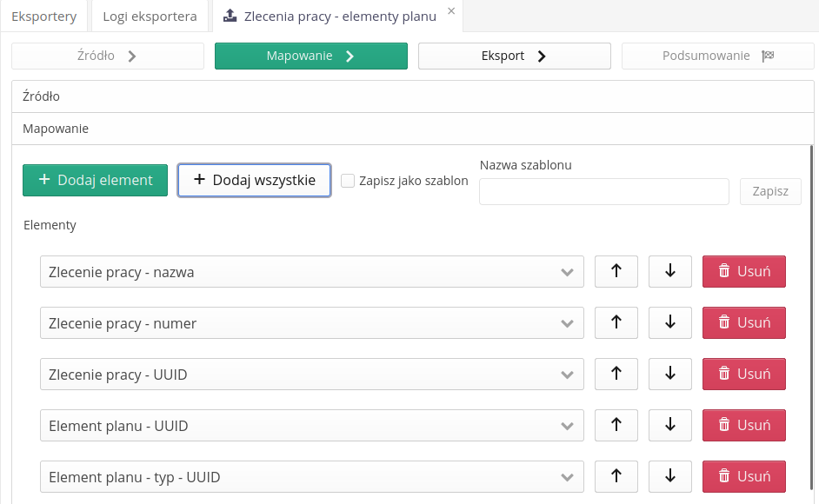Delete the 'Zlecenie pracy - nazwa' element
Image resolution: width=819 pixels, height=504 pixels.
click(x=743, y=271)
